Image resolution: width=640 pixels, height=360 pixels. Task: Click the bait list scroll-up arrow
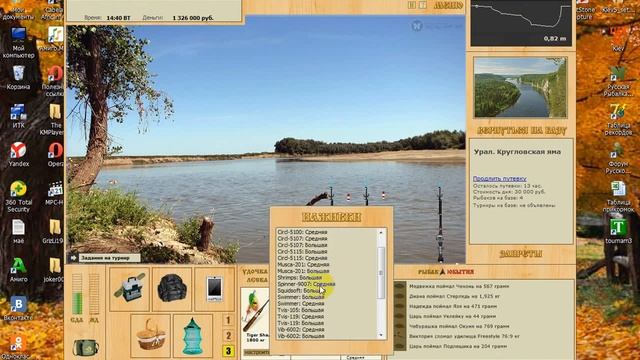click(x=381, y=233)
